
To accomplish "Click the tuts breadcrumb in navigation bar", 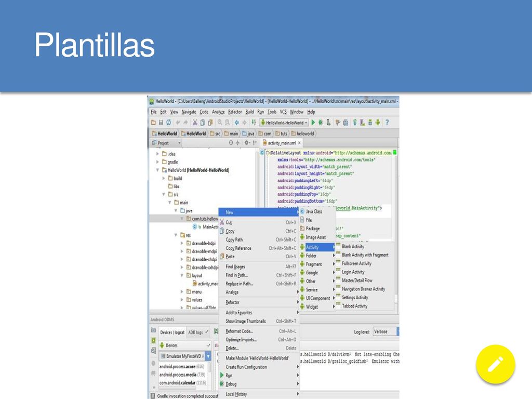I will click(x=281, y=134).
